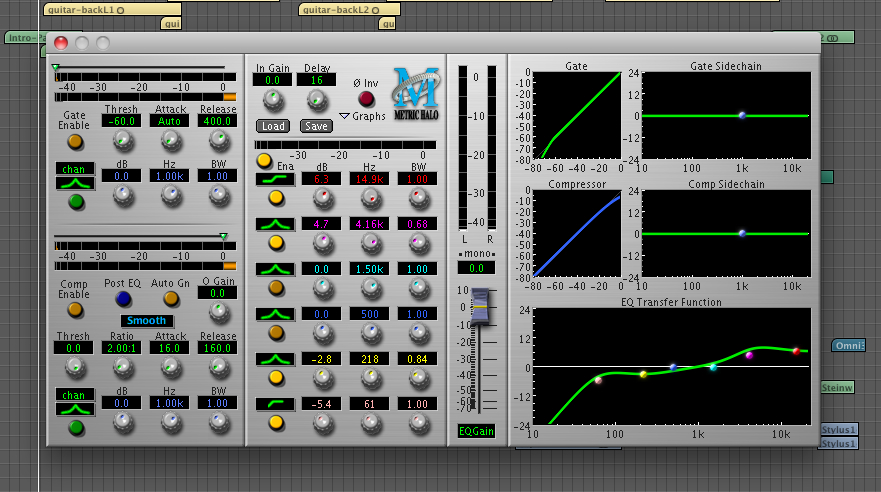Toggle compressor sidechain filter green enable button
Screen dimensions: 881x492
(x=76, y=428)
